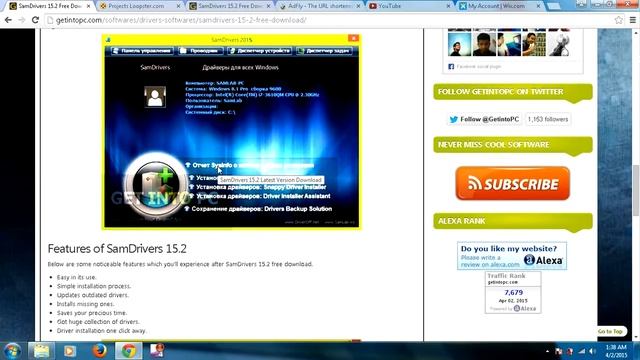Close the YouTube tab
The width and height of the screenshot is (640, 360).
click(x=448, y=6)
